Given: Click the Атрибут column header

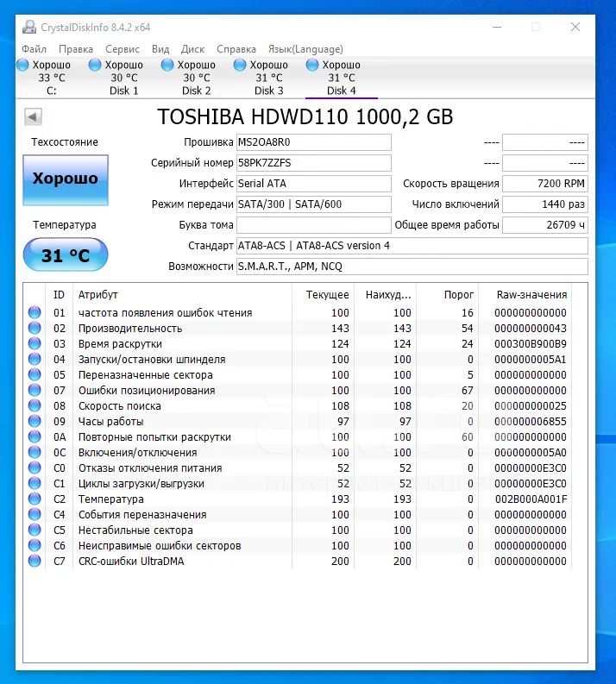Looking at the screenshot, I should pos(182,295).
